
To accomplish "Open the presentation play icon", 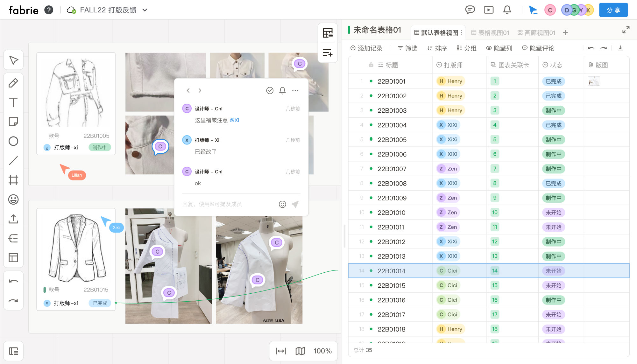I will [488, 10].
